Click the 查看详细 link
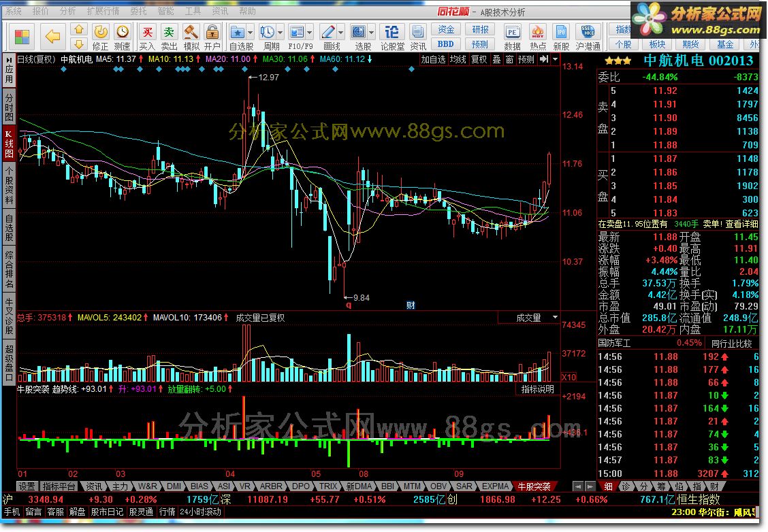This screenshot has width=768, height=532. point(741,224)
